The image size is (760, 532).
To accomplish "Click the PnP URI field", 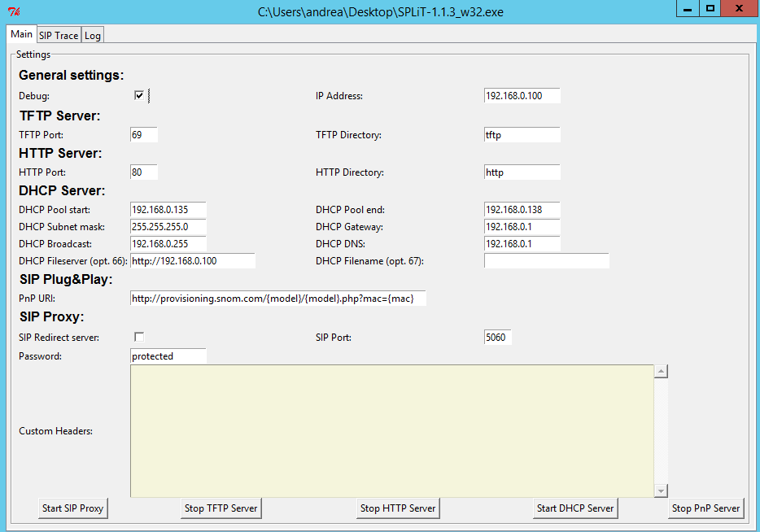I will [278, 298].
